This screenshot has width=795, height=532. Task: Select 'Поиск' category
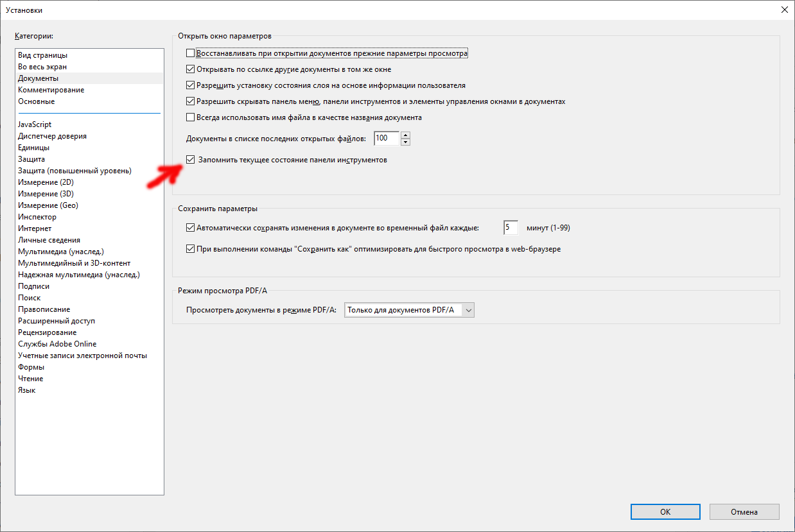[89, 298]
